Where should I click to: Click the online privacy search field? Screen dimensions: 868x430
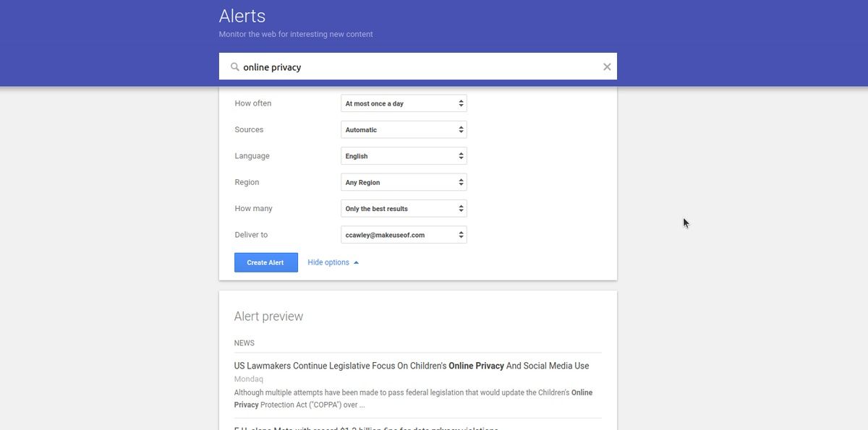pyautogui.click(x=420, y=67)
